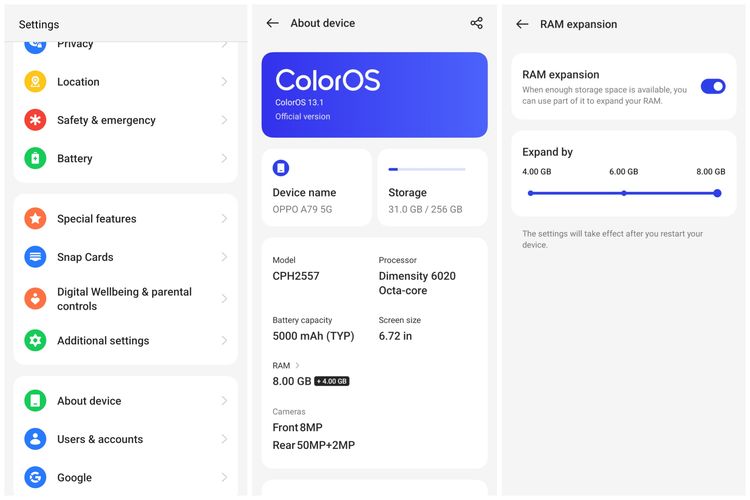The image size is (750, 500).
Task: Tap the share icon in About device
Action: click(476, 23)
